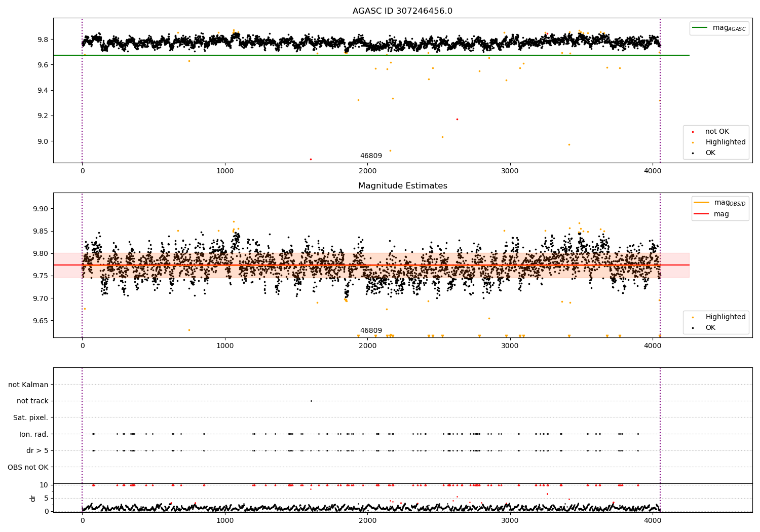Click the 5 tick label on dr axis
The image size is (760, 532).
pyautogui.click(x=46, y=498)
